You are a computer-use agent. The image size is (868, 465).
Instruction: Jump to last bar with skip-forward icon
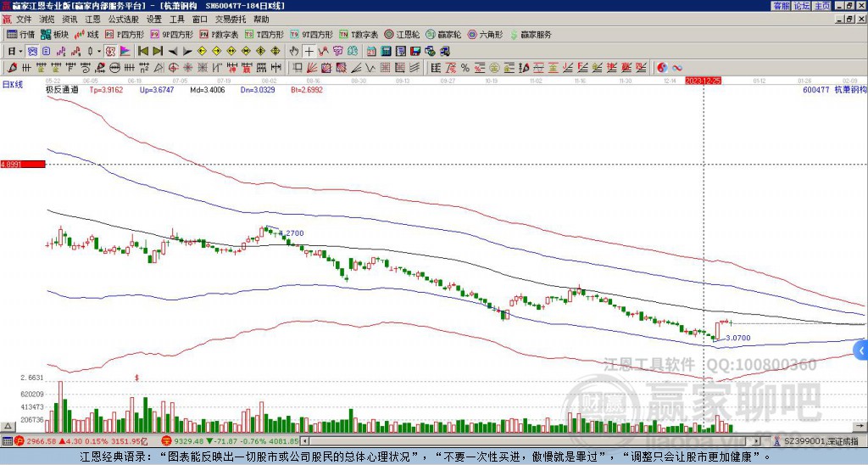pos(158,52)
